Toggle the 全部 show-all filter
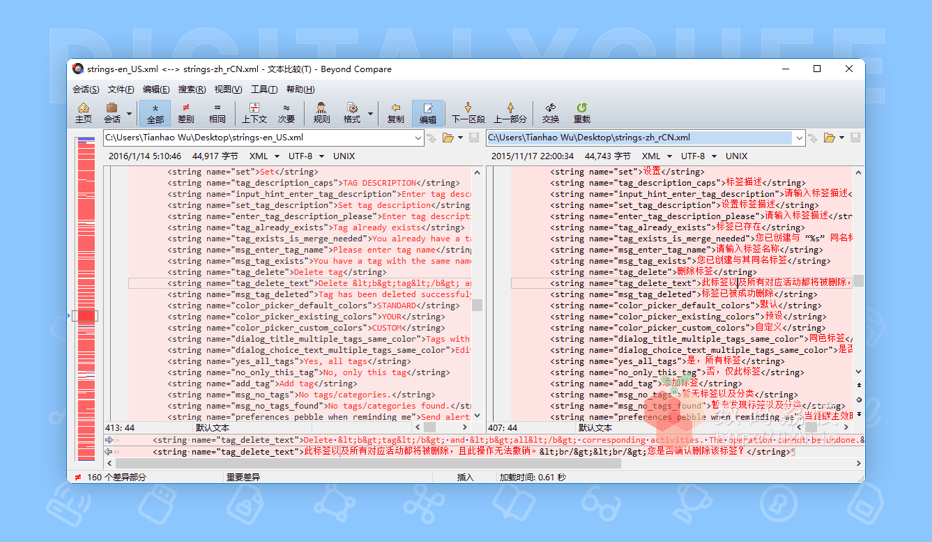The width and height of the screenshot is (932, 542). [x=155, y=112]
